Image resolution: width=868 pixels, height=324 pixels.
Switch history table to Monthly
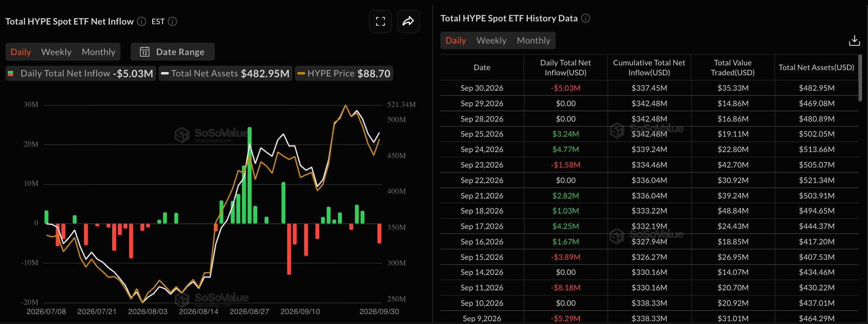[x=533, y=40]
